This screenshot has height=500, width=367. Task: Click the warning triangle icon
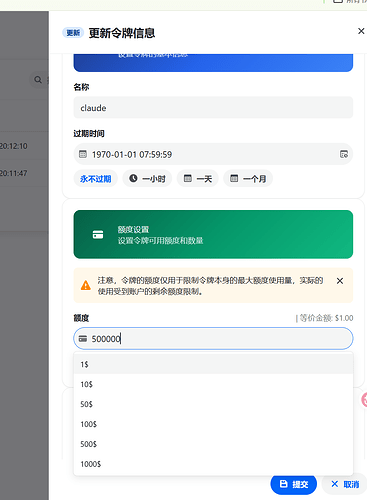[86, 285]
